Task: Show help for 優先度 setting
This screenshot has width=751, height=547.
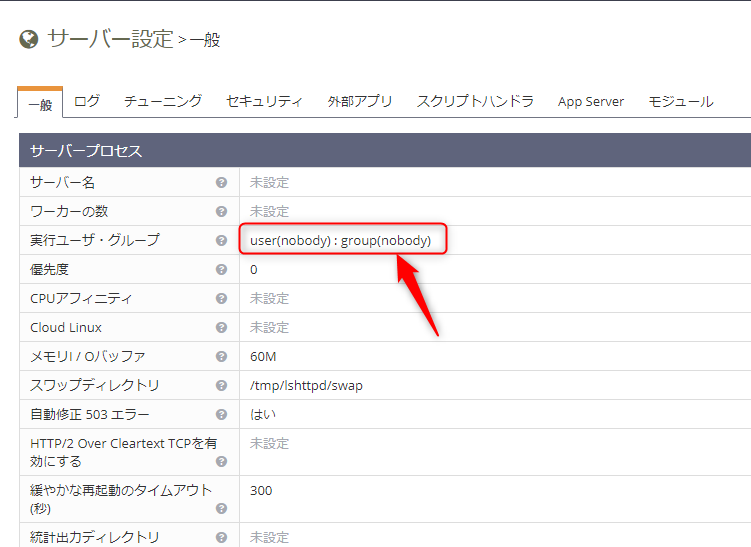Action: 221,269
